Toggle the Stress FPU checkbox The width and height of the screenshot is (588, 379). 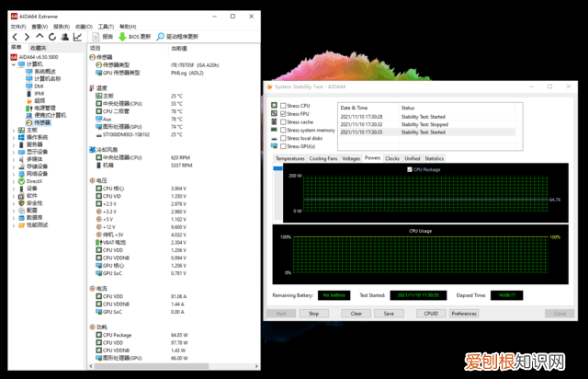(x=283, y=113)
